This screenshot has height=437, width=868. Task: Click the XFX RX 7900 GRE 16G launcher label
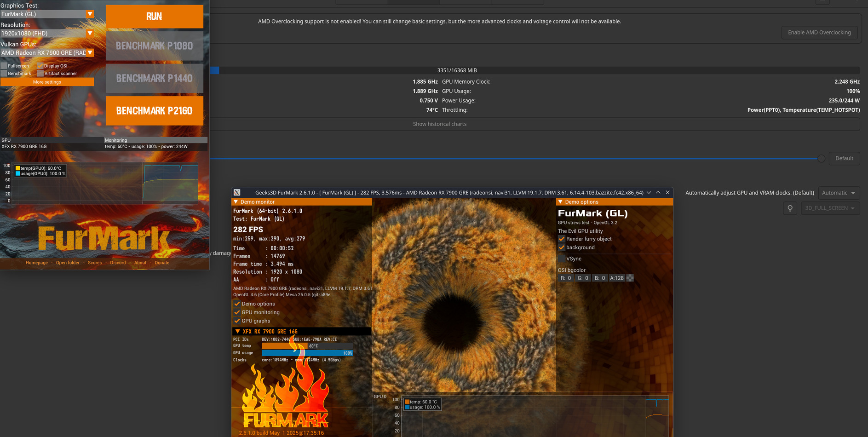tap(24, 147)
